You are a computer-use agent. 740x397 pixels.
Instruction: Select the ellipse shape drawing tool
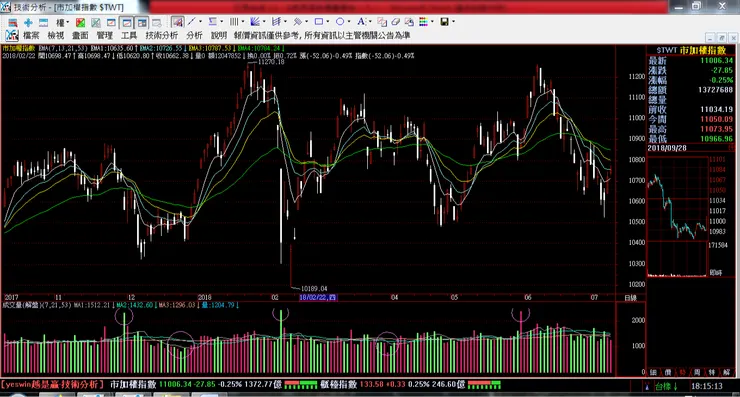click(340, 22)
